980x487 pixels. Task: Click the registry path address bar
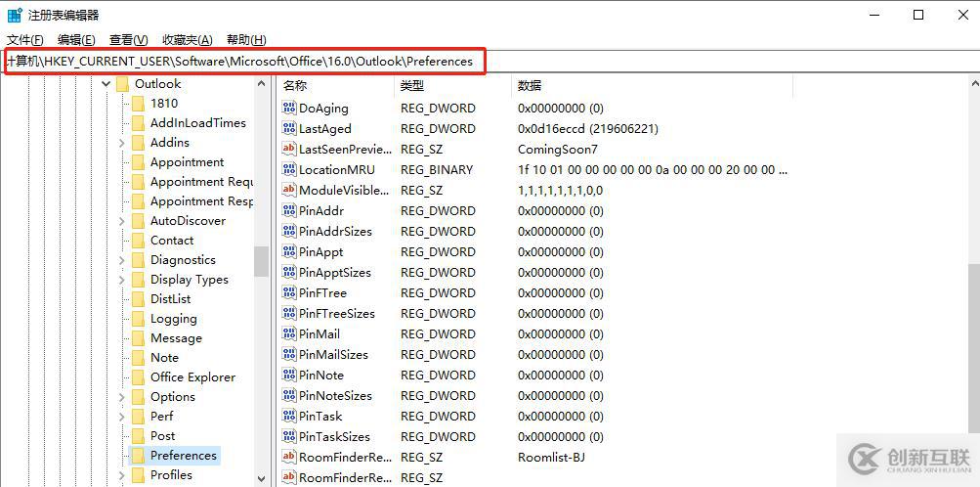click(x=490, y=62)
